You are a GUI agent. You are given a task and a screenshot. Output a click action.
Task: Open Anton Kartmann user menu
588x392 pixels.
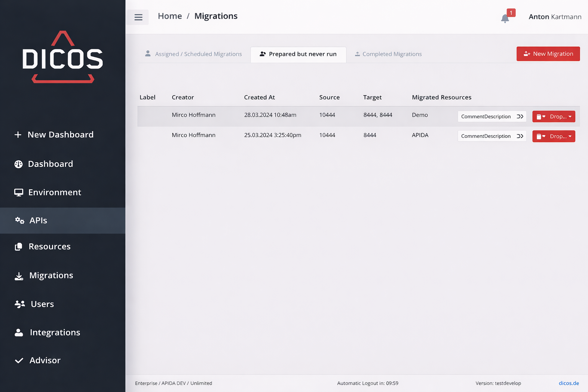555,17
